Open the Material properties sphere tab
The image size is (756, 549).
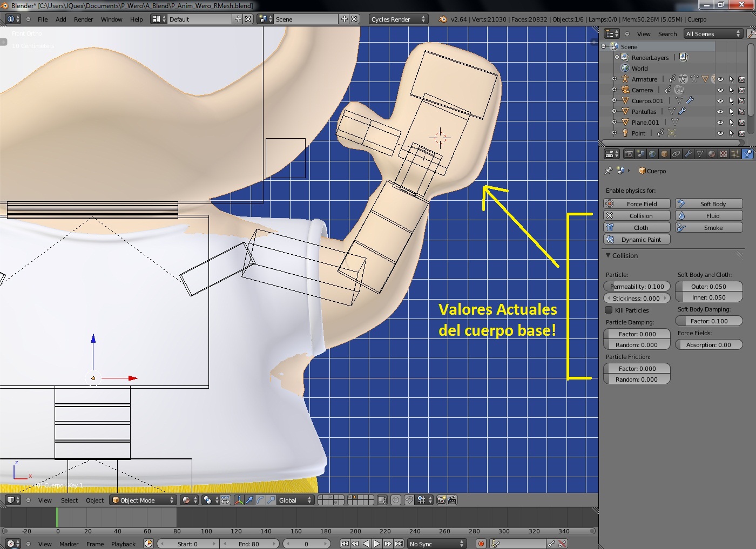click(712, 154)
